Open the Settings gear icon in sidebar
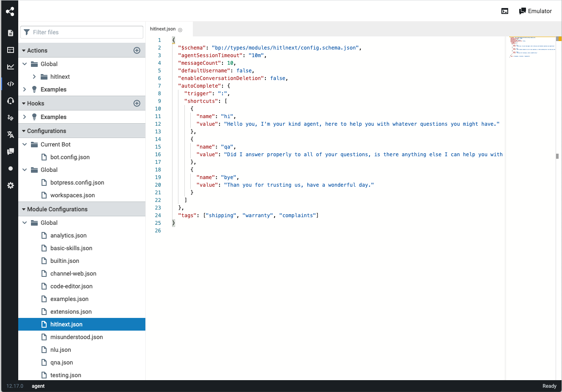 (11, 185)
